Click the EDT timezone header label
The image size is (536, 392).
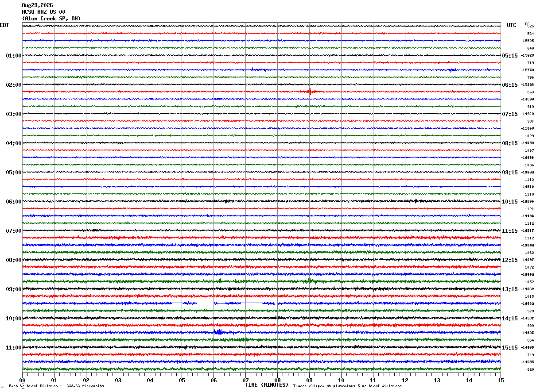pos(4,25)
